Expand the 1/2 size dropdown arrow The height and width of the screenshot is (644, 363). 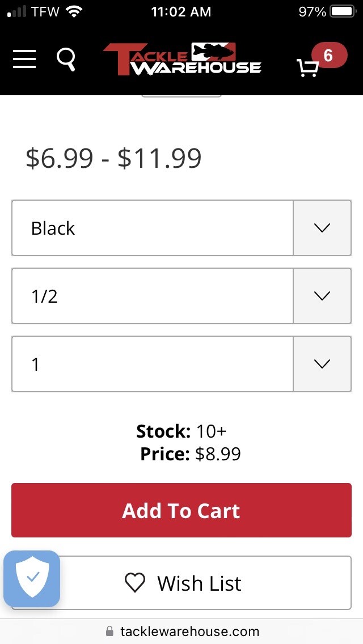click(322, 296)
